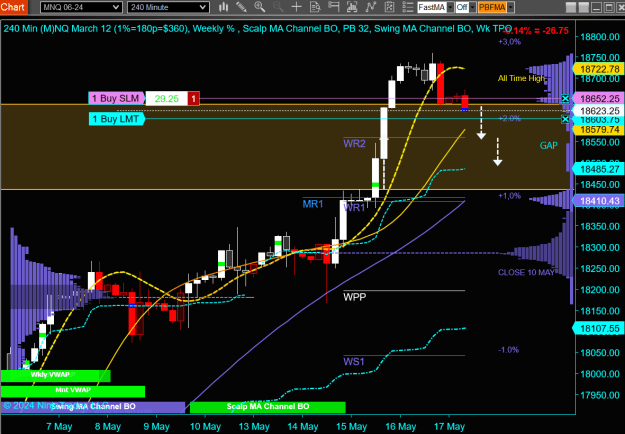Select the cyan 18485.27 price marker
Image resolution: width=625 pixels, height=434 pixels.
click(x=598, y=169)
